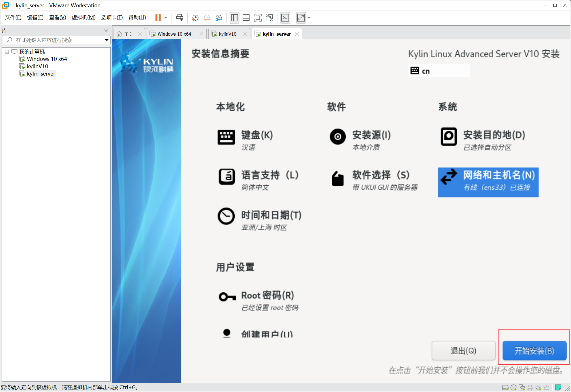Revert the VM to its snapshot
Screen dimensions: 571x392
[207, 18]
